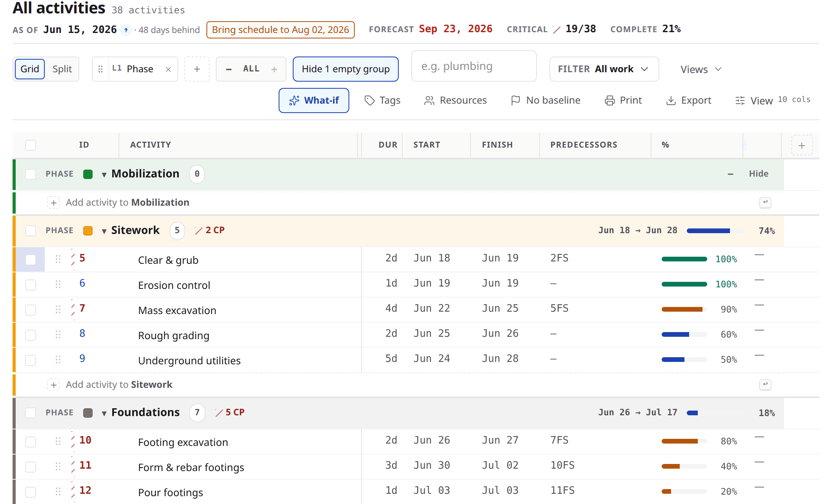Image resolution: width=832 pixels, height=504 pixels.
Task: Toggle the select-all checkbox in the header
Action: click(x=31, y=145)
